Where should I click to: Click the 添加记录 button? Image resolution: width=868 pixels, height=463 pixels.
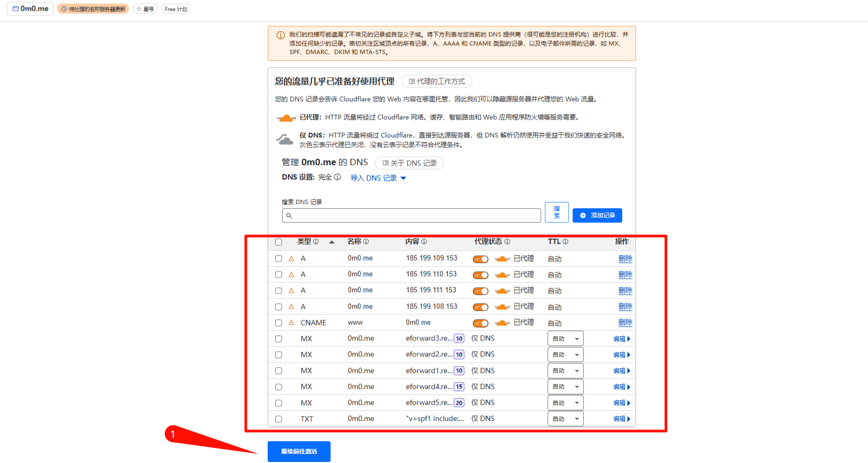597,215
